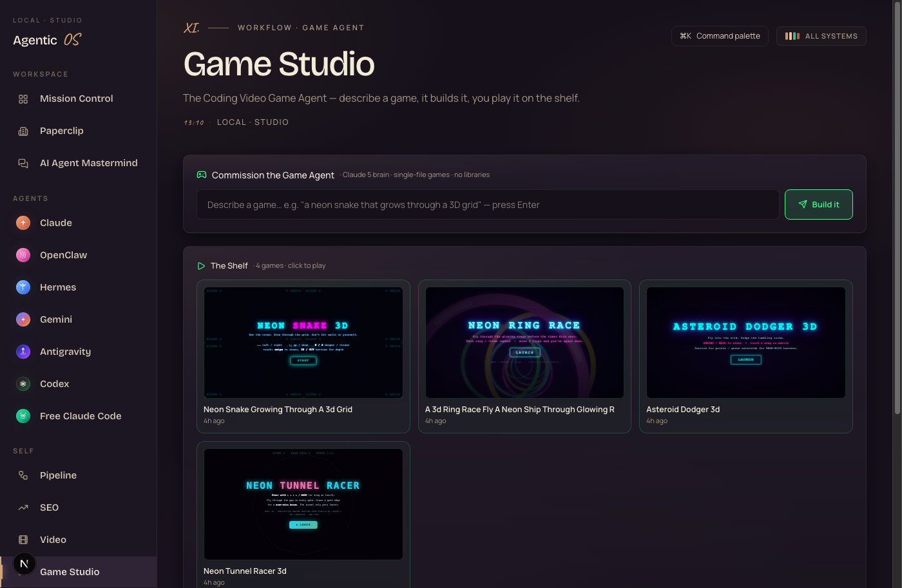Click the Agentic OS logo
Screen dimensions: 902x588
point(48,40)
